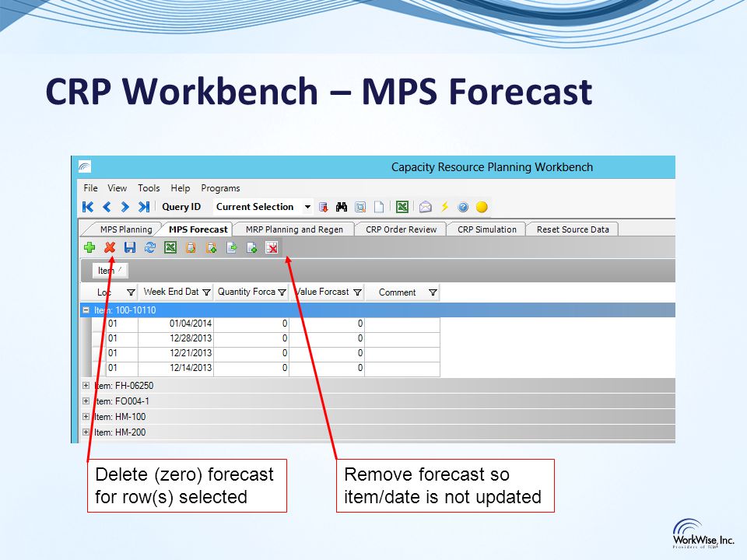The height and width of the screenshot is (560, 747).
Task: Add a forecast row with green plus
Action: pos(89,247)
